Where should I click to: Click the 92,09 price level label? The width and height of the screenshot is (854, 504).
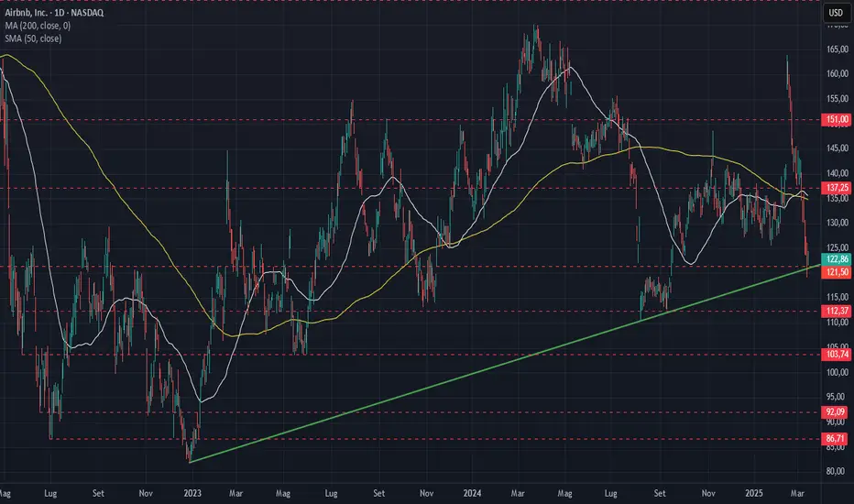click(836, 412)
